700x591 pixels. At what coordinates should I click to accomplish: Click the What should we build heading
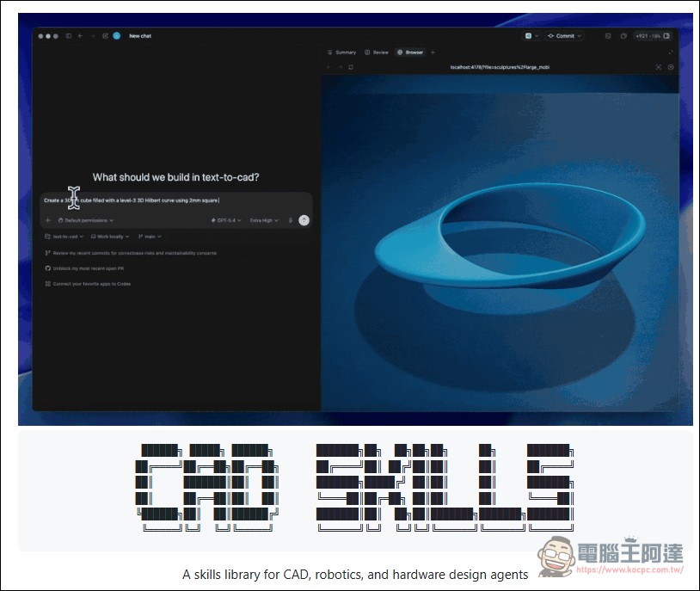pos(176,177)
